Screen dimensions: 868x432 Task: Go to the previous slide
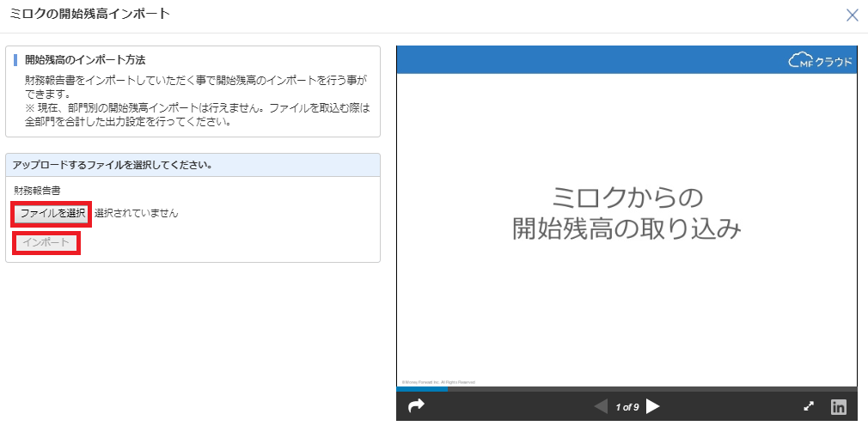tap(601, 407)
